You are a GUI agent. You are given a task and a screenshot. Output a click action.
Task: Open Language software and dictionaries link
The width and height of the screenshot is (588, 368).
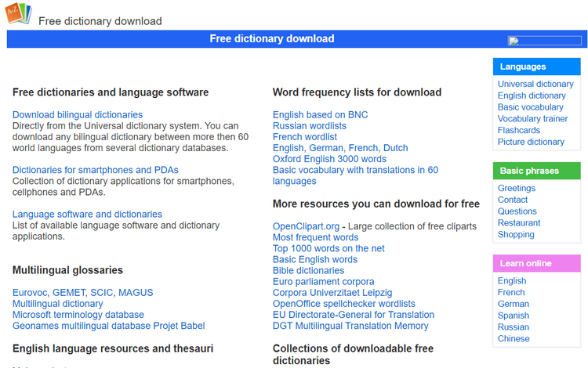click(87, 214)
